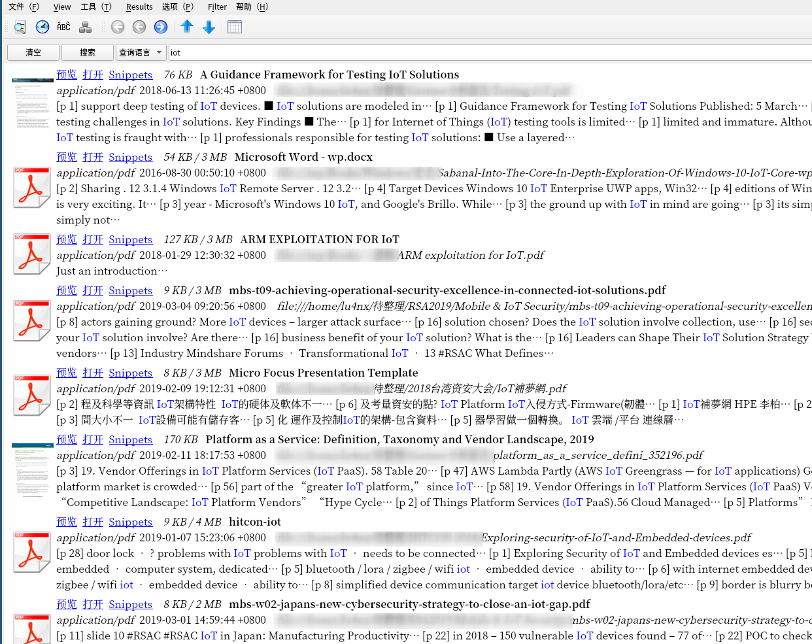Click 打开 for mbs-t09 result

coord(93,290)
